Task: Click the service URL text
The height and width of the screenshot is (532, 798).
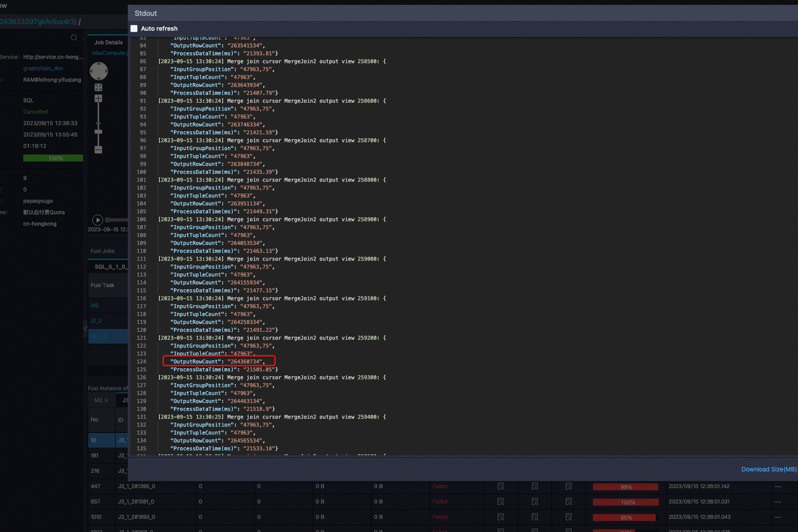Action: (x=53, y=57)
